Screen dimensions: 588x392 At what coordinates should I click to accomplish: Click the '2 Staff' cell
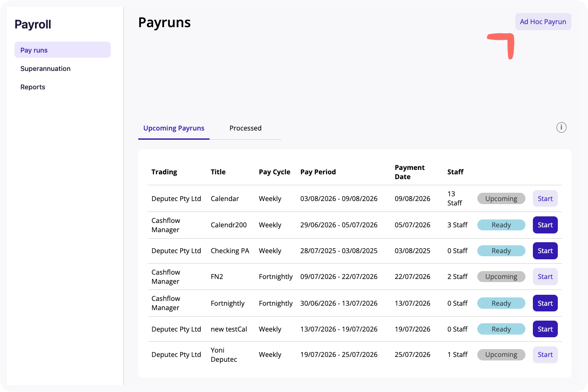pyautogui.click(x=457, y=276)
